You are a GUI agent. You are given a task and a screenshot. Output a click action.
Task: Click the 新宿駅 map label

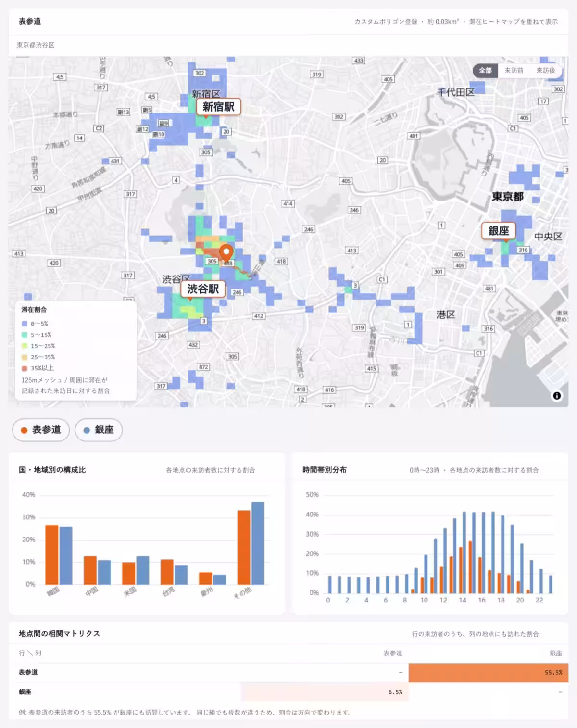218,107
